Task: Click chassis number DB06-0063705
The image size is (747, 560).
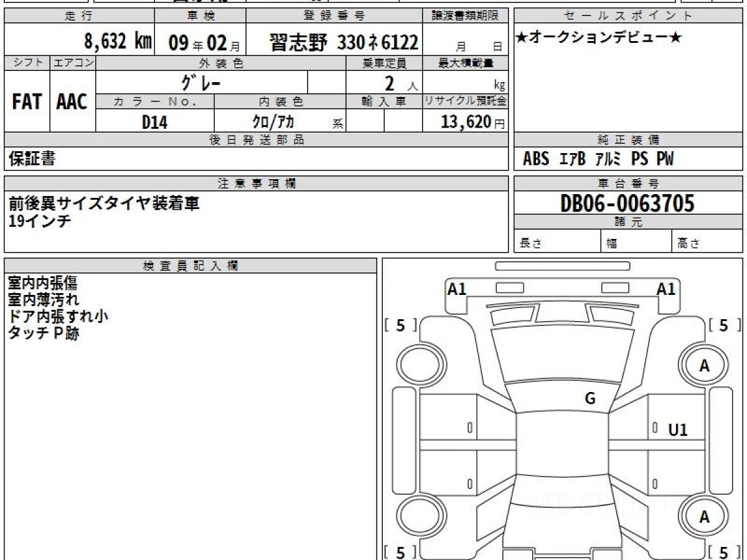Action: pyautogui.click(x=627, y=203)
